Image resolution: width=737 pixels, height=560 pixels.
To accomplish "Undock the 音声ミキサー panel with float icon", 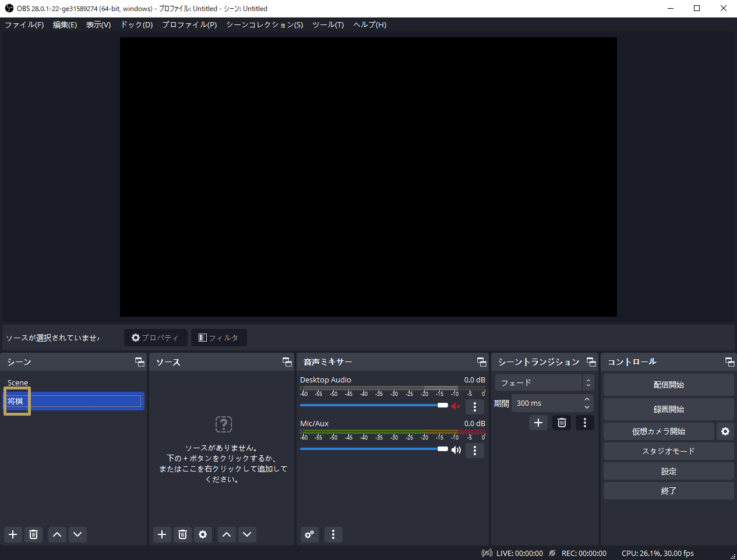I will click(x=482, y=362).
